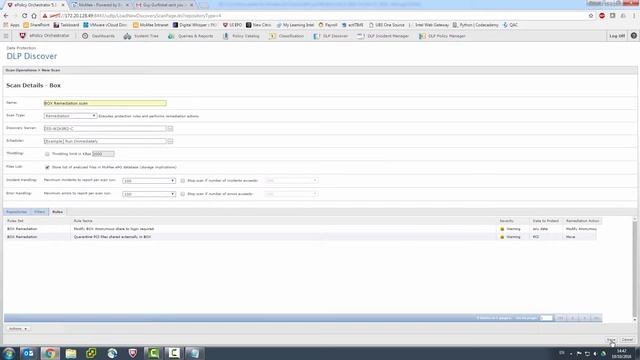The height and width of the screenshot is (360, 640).
Task: Enable the Throttling limit checkbox
Action: [47, 154]
